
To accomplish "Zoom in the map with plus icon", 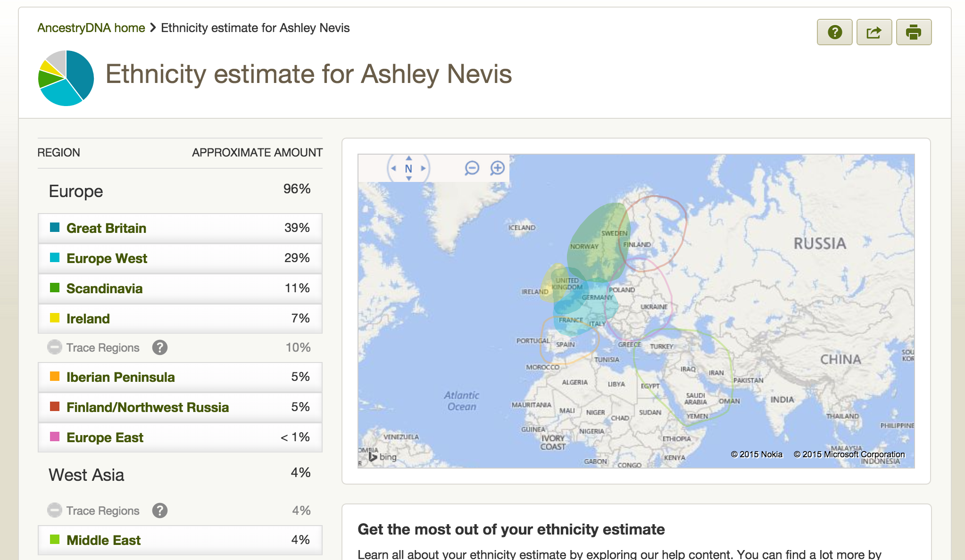I will (498, 168).
